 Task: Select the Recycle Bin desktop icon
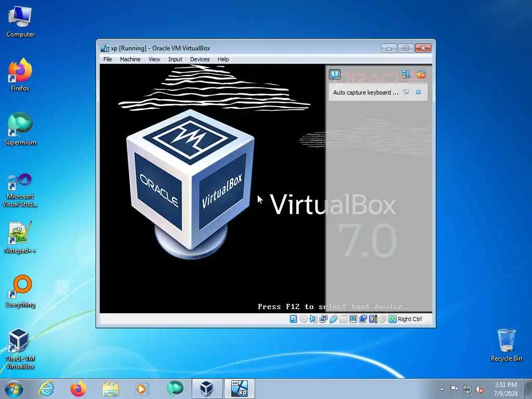506,345
